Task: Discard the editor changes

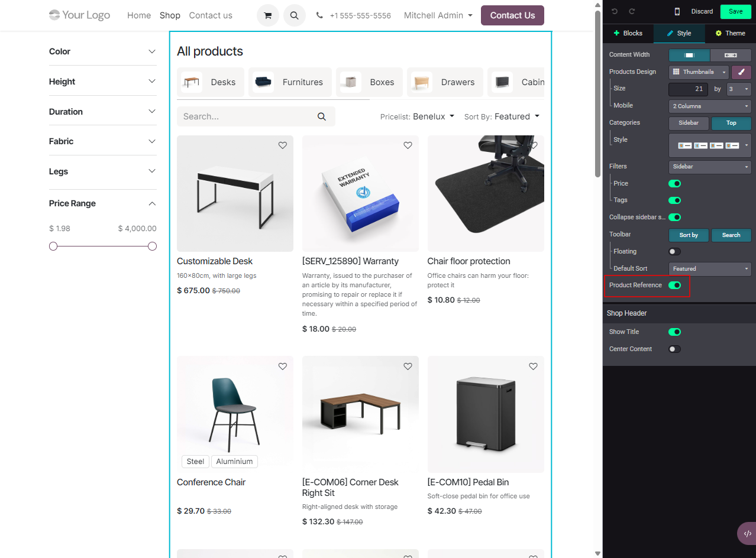Action: (702, 11)
